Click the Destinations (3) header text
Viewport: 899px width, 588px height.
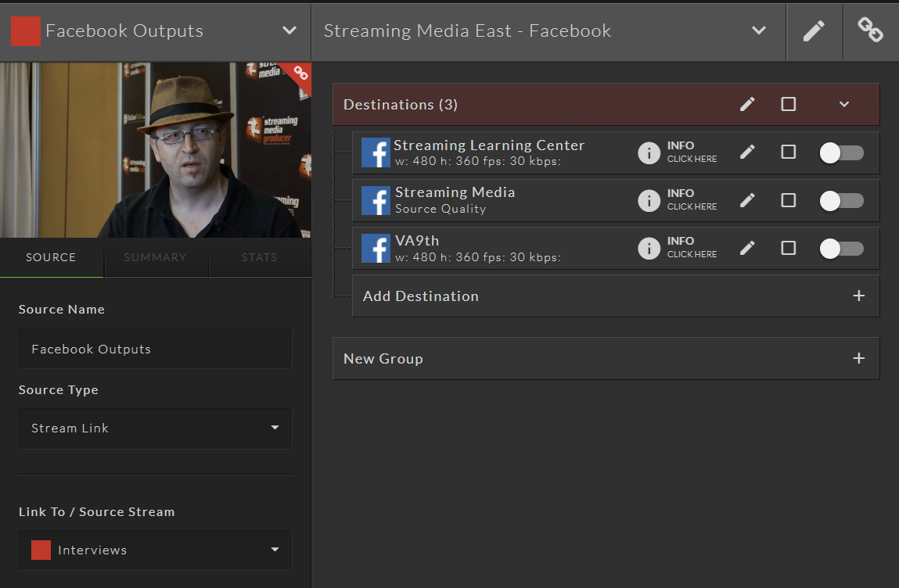tap(400, 105)
